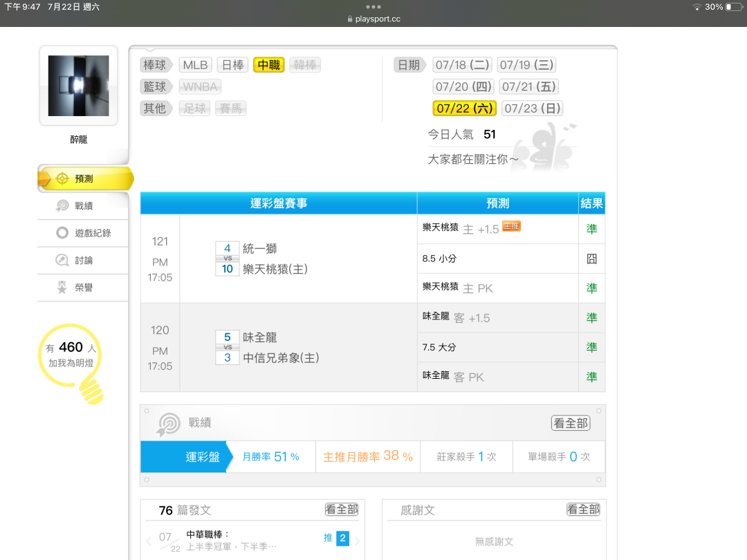Click the 莊家殺手 1 次 stat
This screenshot has width=747, height=560.
[x=466, y=457]
